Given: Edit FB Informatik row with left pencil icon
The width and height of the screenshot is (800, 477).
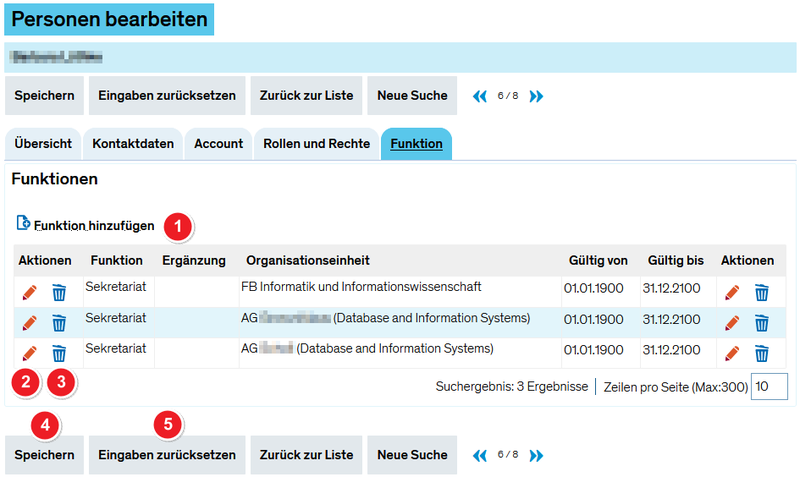Looking at the screenshot, I should [x=30, y=292].
